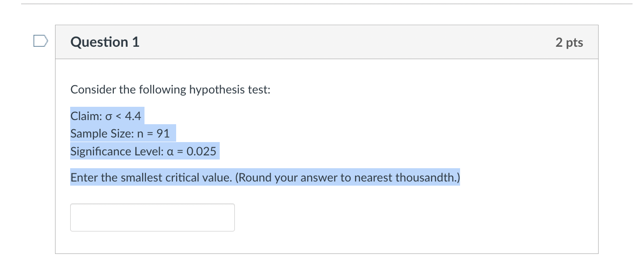Click the sigma symbol in the claim
Image resolution: width=644 pixels, height=275 pixels.
pyautogui.click(x=108, y=116)
